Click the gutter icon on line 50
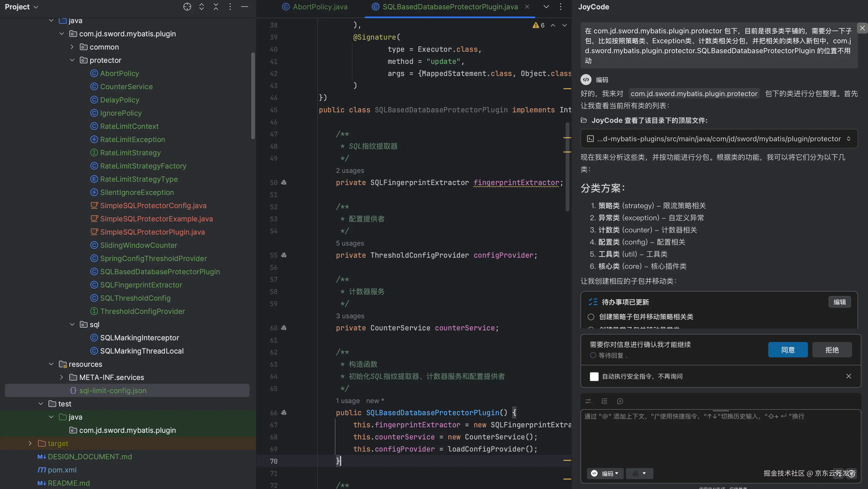Viewport: 868px width, 489px height. tap(284, 183)
